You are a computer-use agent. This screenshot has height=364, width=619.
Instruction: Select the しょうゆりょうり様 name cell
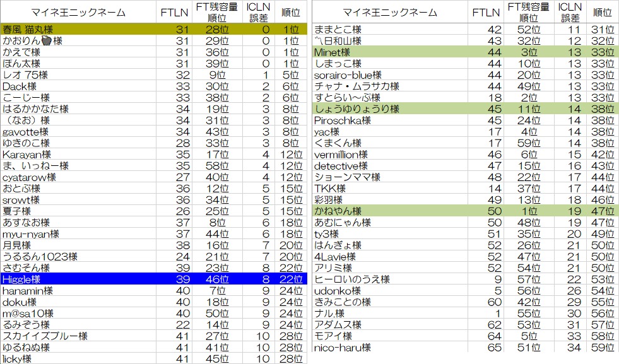click(357, 109)
